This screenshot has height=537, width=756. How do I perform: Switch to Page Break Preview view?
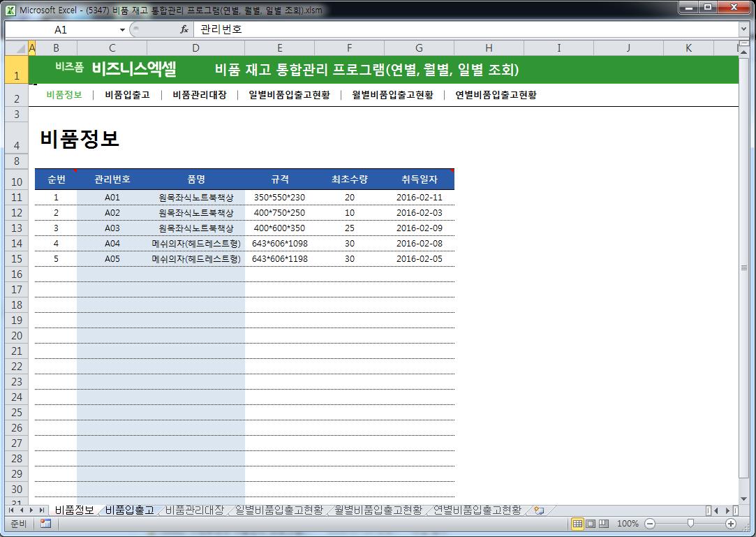604,524
